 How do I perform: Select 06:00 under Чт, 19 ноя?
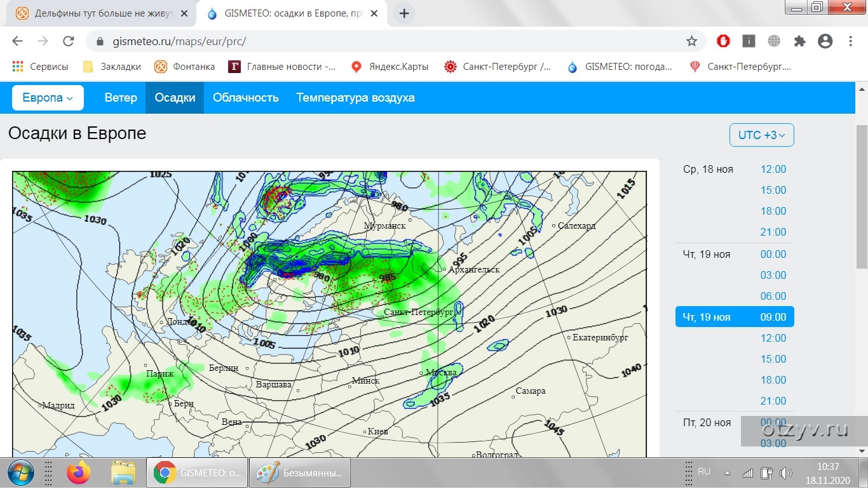pos(773,297)
